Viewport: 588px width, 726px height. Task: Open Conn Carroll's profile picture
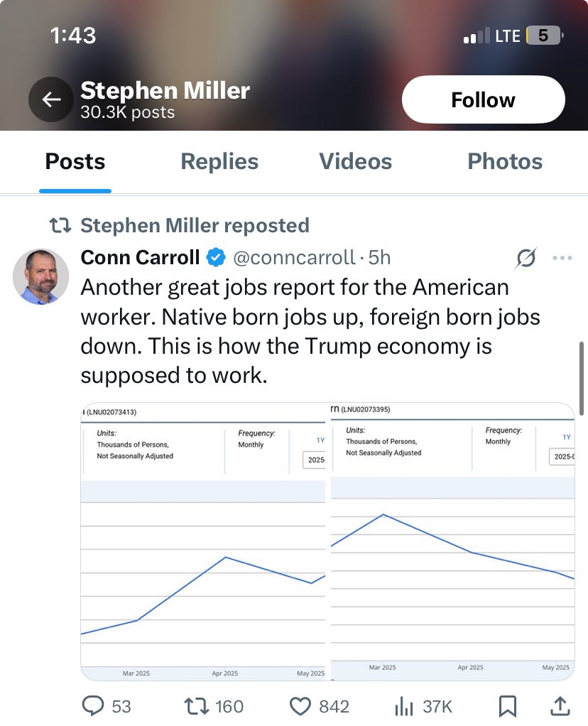click(x=40, y=276)
